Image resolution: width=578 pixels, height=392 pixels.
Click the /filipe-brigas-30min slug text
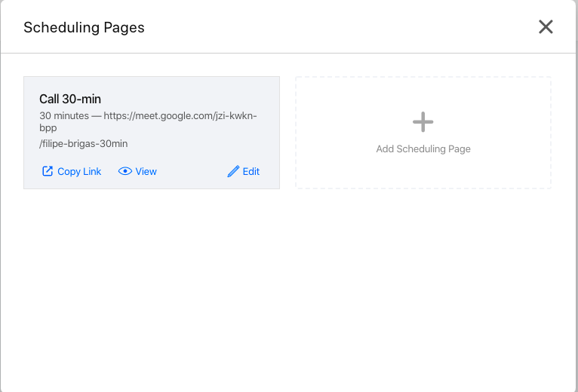pyautogui.click(x=83, y=144)
